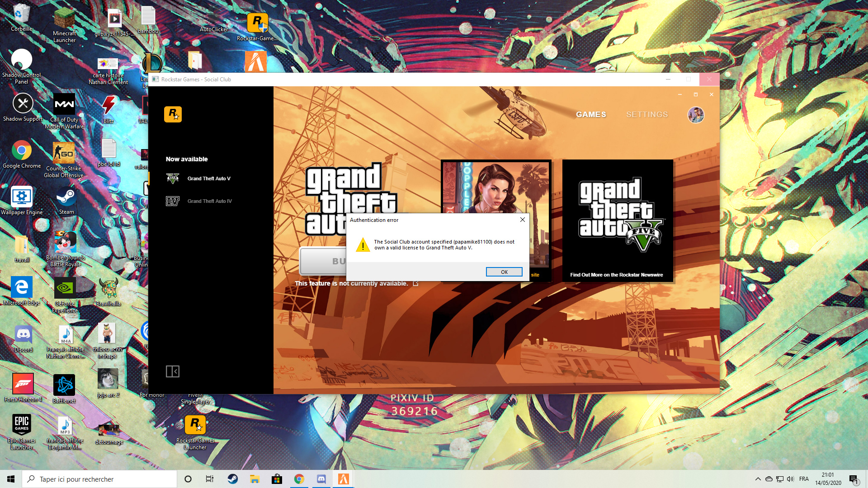
Task: Open File Explorer from the taskbar
Action: click(x=255, y=479)
